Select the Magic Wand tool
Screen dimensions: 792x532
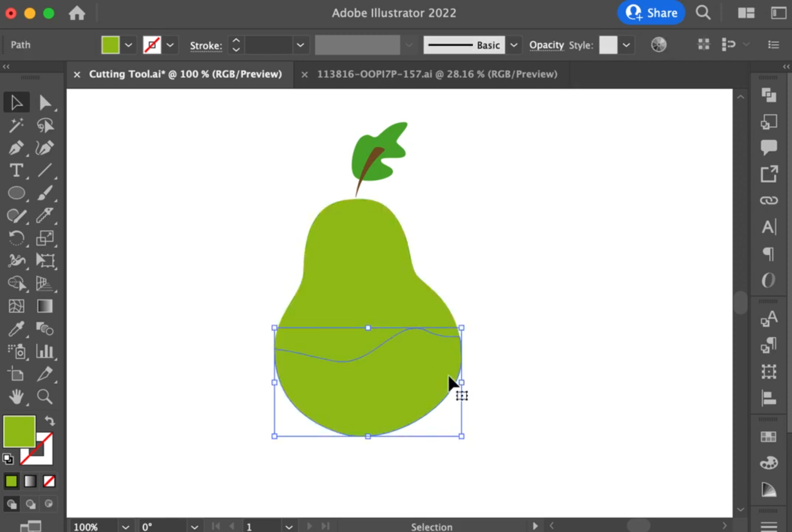click(16, 126)
